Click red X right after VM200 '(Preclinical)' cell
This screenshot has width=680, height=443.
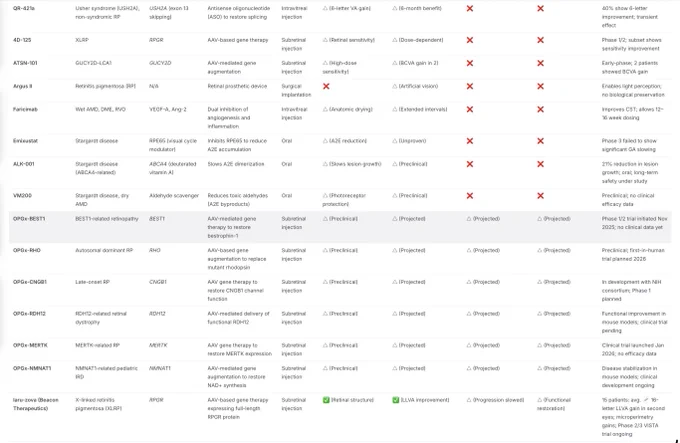coord(470,195)
